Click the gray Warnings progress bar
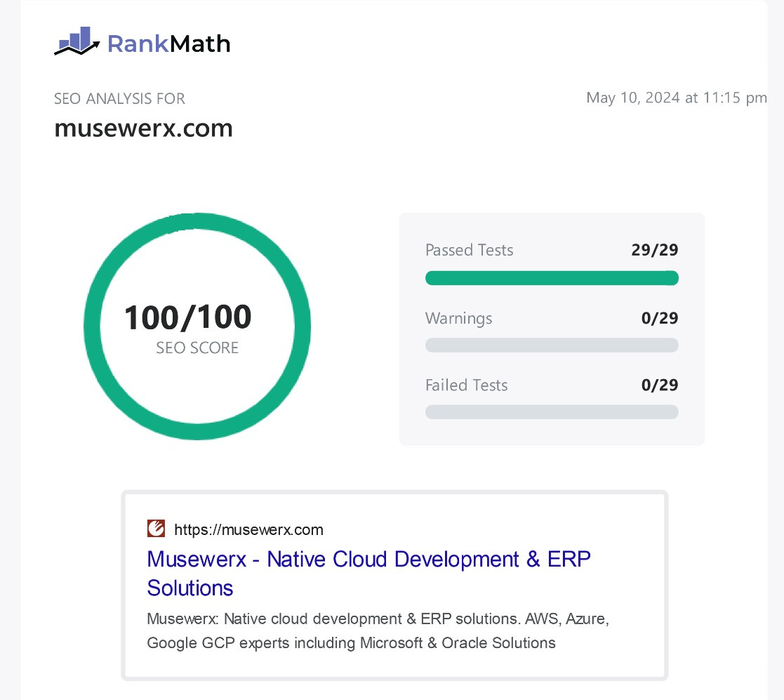784x700 pixels. pyautogui.click(x=552, y=345)
